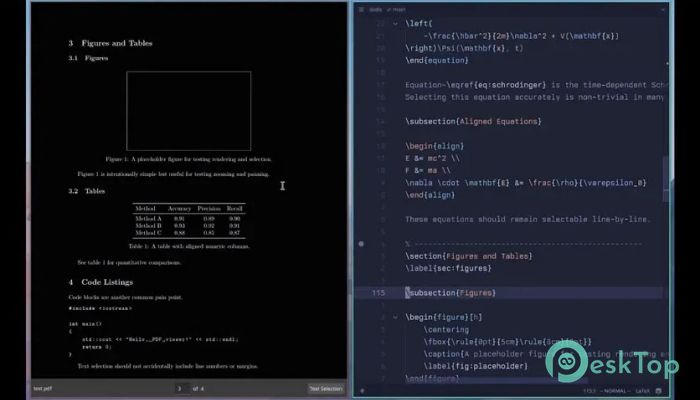Click the rightmost icon in editor status bar
Image resolution: width=700 pixels, height=400 pixels.
point(658,391)
